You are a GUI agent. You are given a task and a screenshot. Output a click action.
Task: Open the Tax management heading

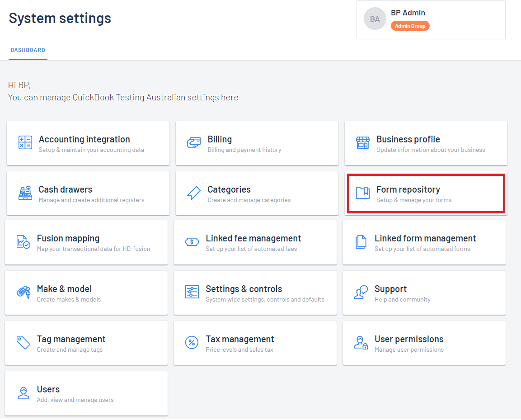tap(240, 339)
